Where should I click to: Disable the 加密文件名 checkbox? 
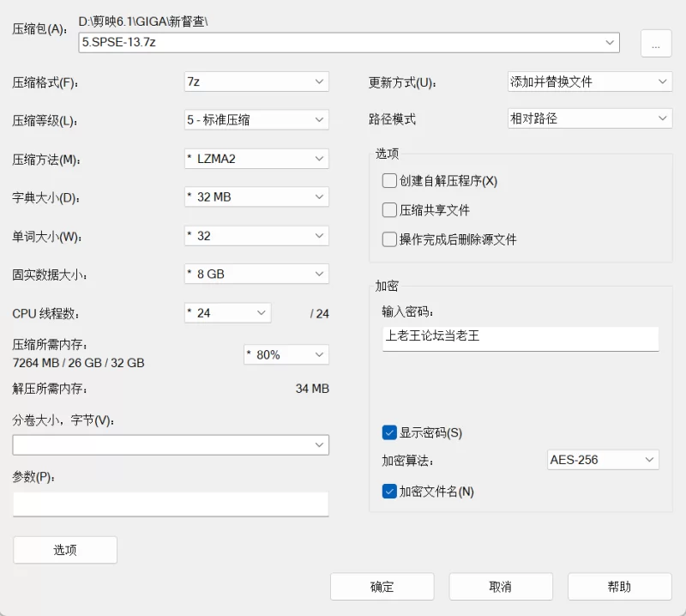pyautogui.click(x=389, y=492)
